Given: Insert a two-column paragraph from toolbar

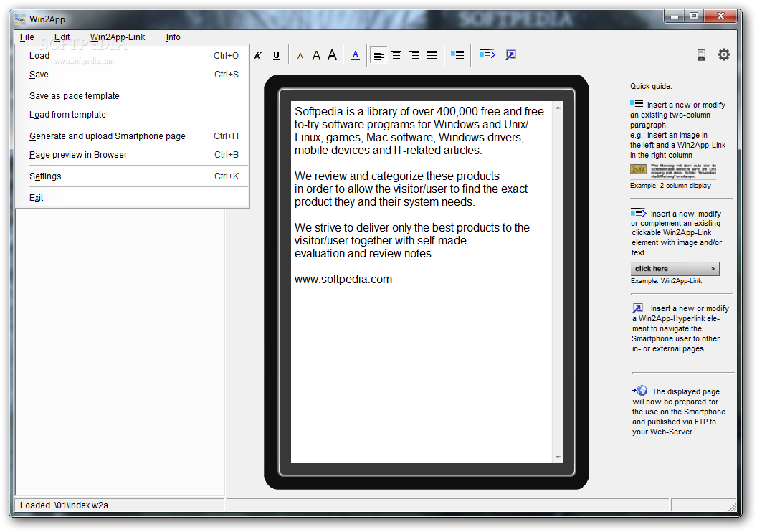Looking at the screenshot, I should (x=457, y=55).
